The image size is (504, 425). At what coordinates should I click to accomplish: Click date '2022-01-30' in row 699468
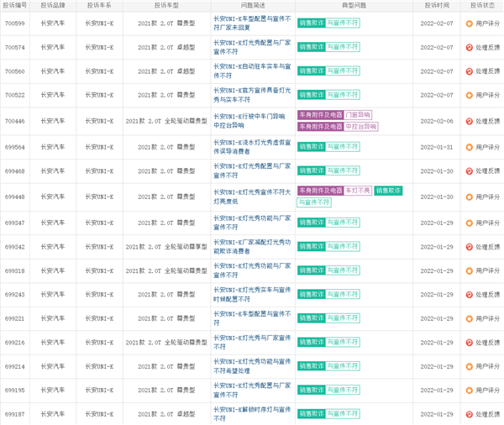click(437, 171)
